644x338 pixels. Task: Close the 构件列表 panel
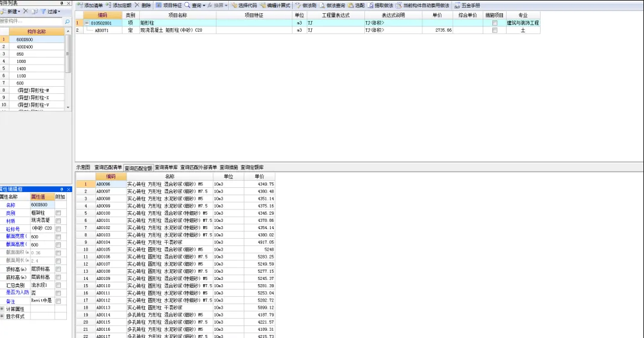(69, 3)
